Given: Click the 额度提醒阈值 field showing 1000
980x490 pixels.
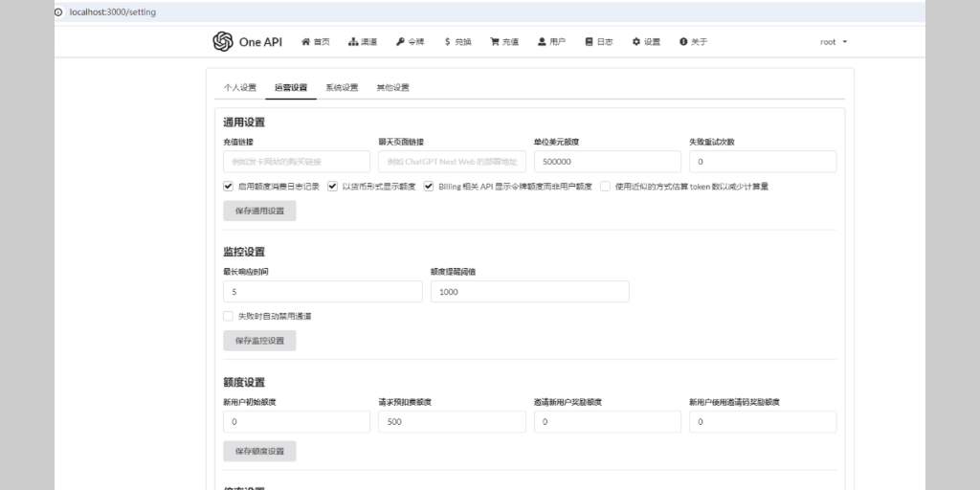Looking at the screenshot, I should [530, 292].
